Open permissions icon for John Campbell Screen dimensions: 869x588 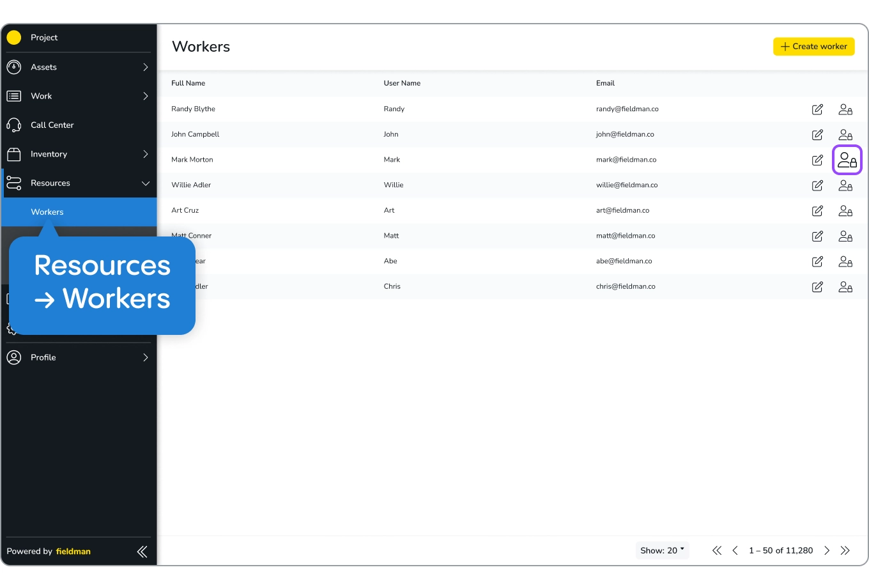tap(845, 135)
